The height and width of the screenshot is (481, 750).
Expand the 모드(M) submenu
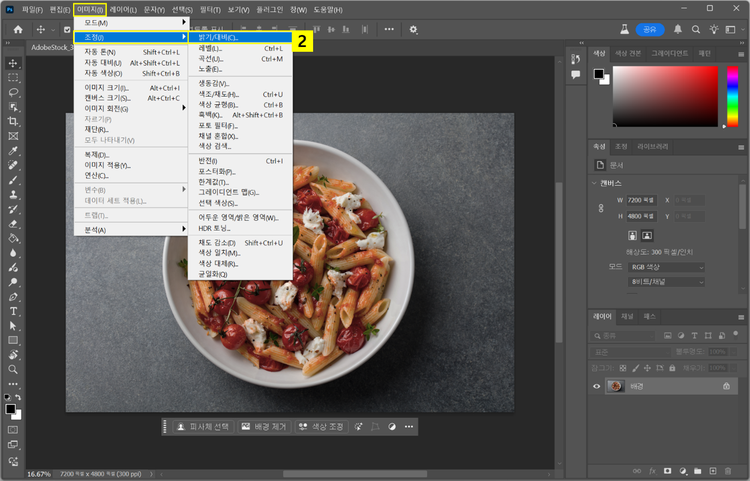[x=132, y=22]
